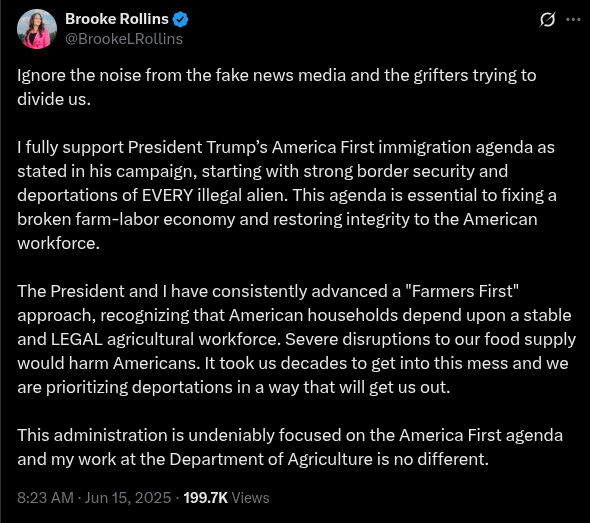Click the Jun 15, 2025 date
This screenshot has width=590, height=523.
pos(128,497)
